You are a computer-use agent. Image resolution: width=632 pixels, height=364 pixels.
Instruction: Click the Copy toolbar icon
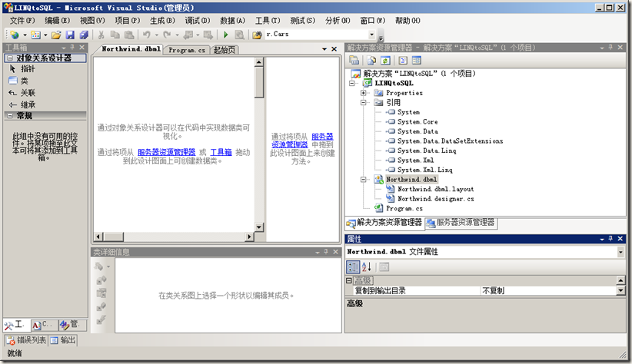[115, 35]
